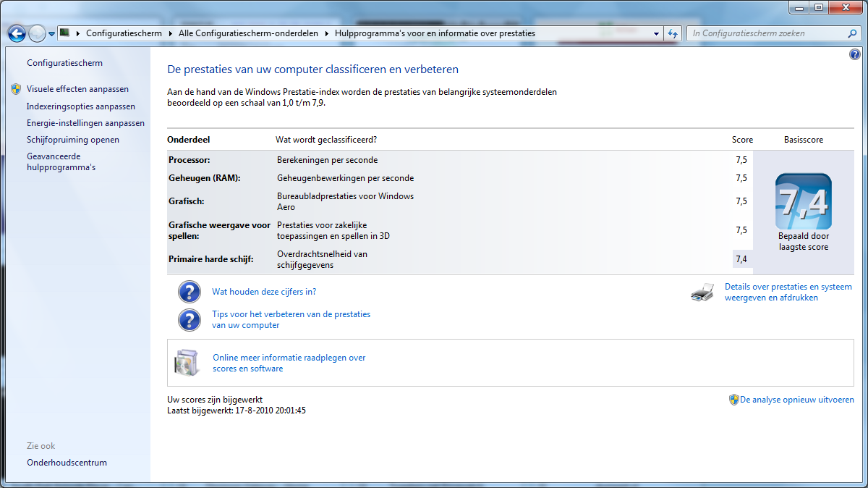Open Tips voor het verbeteren van de prestaties link

click(x=291, y=320)
